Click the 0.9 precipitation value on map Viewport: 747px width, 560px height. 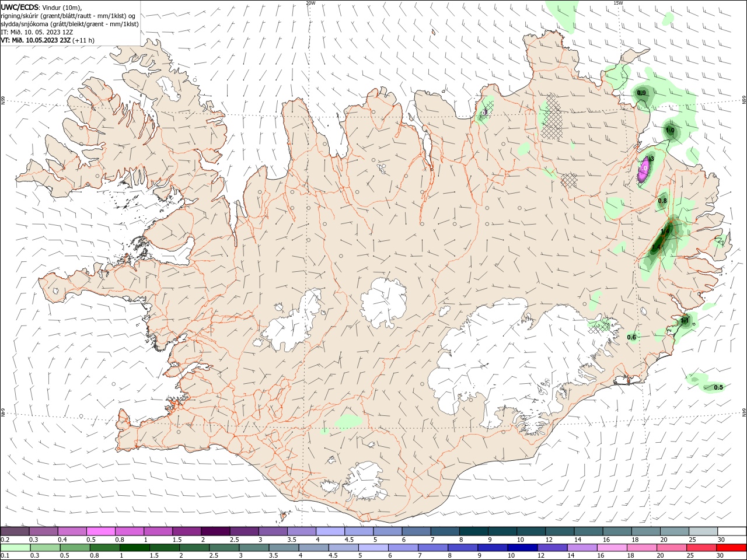click(x=641, y=93)
